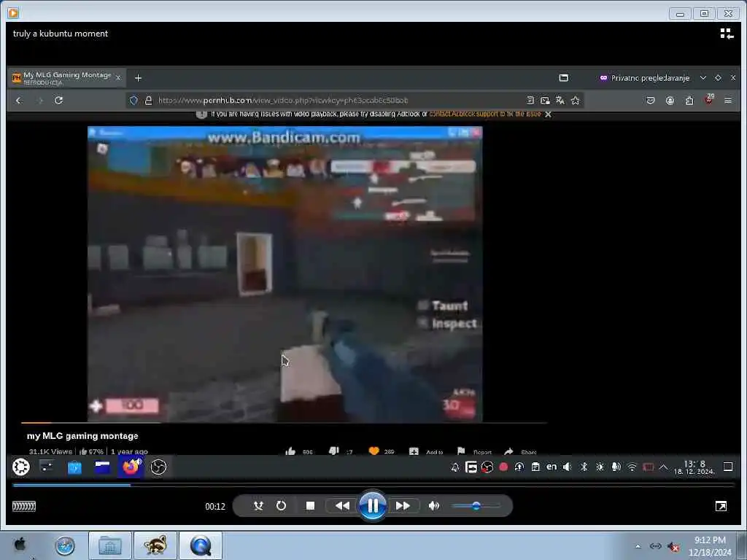The image size is (747, 560).
Task: Turn on shuffle in the player
Action: 258,506
